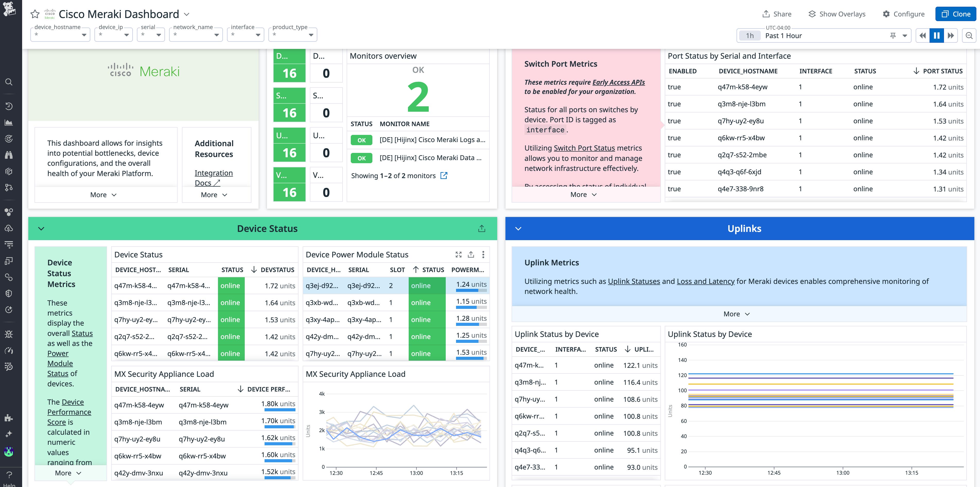Click inside the network_name filter field
The height and width of the screenshot is (487, 980).
[x=190, y=35]
